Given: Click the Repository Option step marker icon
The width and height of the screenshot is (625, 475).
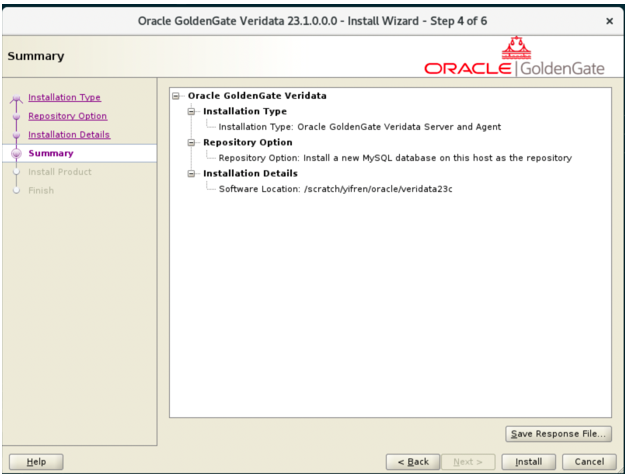Looking at the screenshot, I should (x=16, y=116).
